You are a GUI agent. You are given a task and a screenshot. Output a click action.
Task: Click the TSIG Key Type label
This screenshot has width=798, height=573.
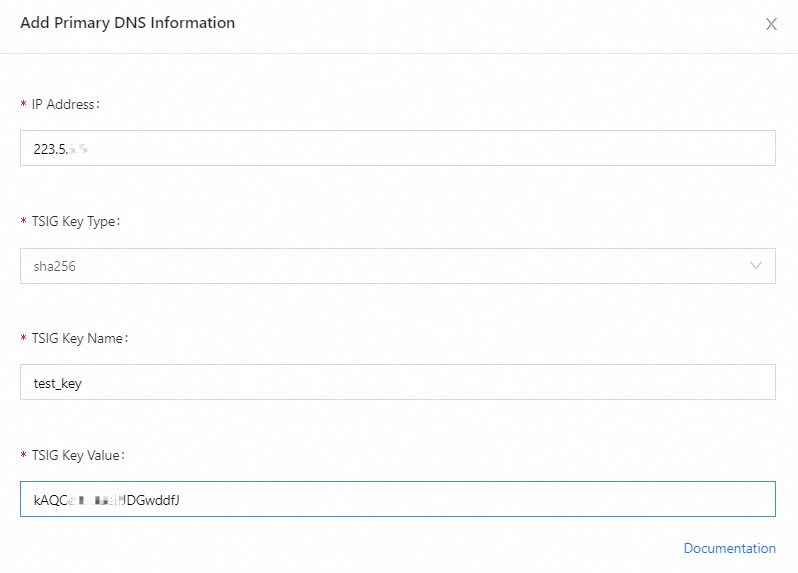[x=76, y=221]
